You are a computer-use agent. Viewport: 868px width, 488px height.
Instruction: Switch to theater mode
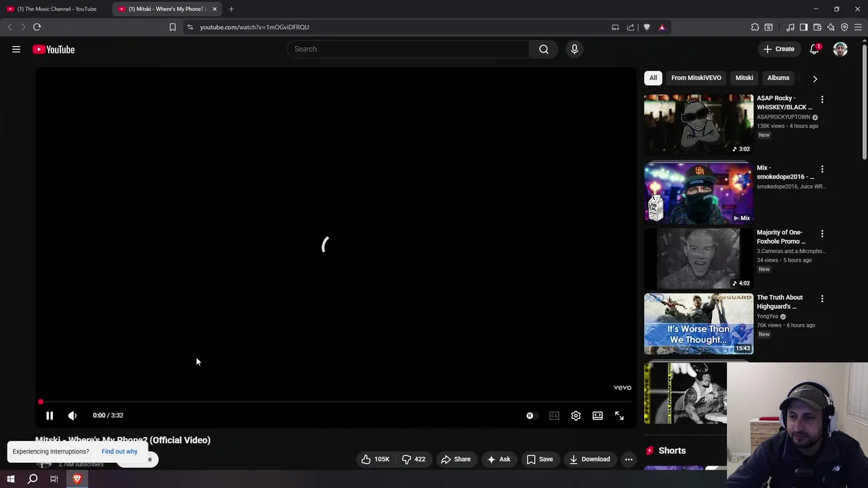(597, 415)
